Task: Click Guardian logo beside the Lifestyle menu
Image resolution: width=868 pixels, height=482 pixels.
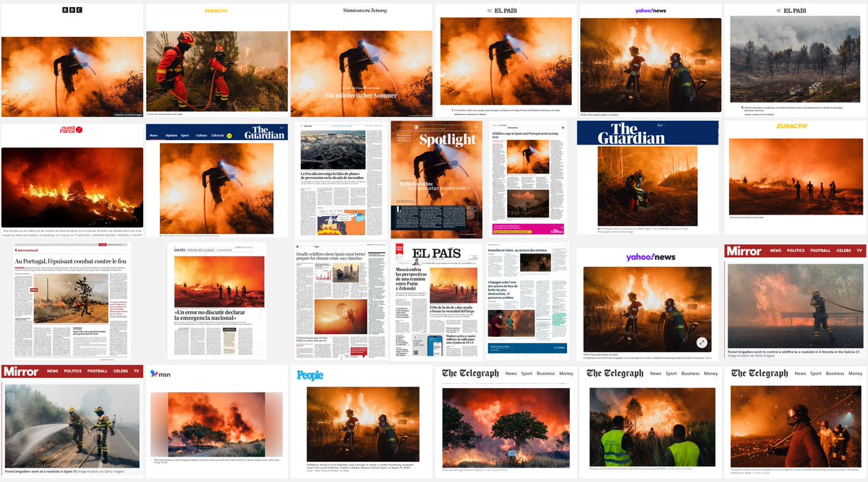Action: tap(264, 132)
